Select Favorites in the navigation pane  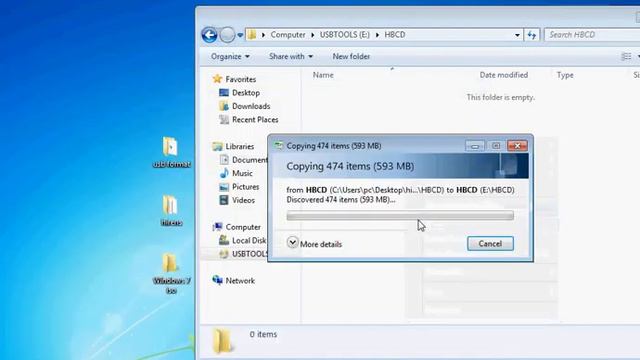(x=240, y=79)
